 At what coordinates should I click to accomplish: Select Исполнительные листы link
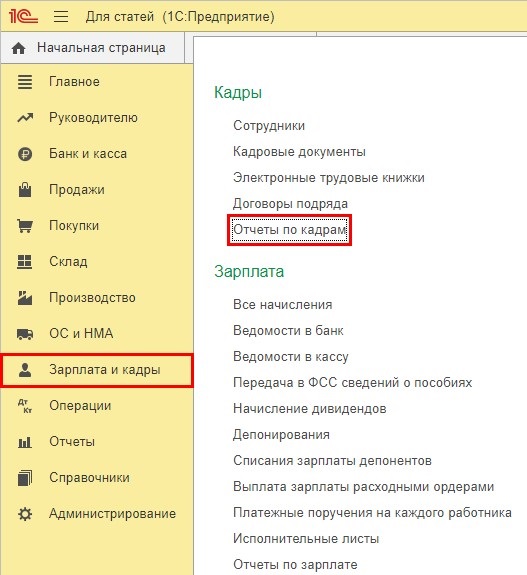pyautogui.click(x=306, y=539)
